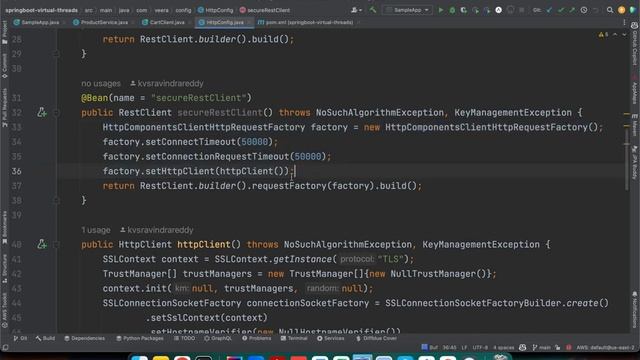Open the pom.xml editor tab
The width and height of the screenshot is (640, 360).
pyautogui.click(x=306, y=22)
